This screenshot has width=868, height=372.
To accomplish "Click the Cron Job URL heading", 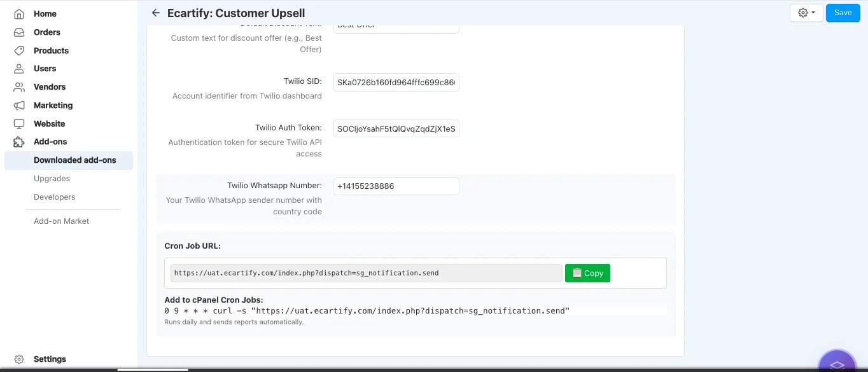I will tap(192, 245).
